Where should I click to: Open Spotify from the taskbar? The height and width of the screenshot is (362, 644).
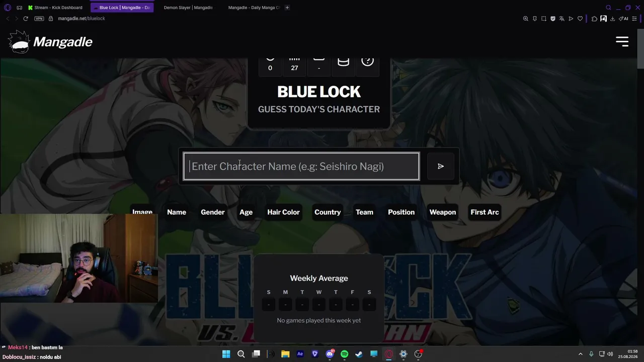(x=344, y=354)
